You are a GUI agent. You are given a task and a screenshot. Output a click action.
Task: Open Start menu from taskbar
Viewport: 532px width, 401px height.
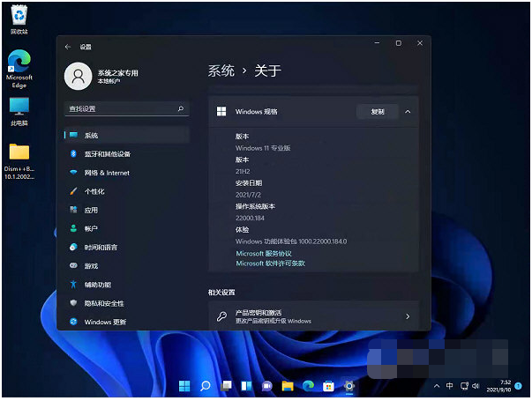point(184,386)
